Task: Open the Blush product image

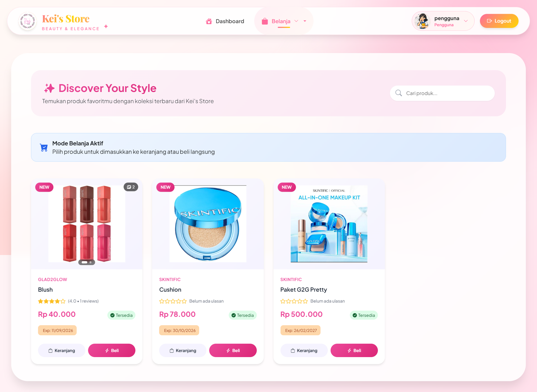Action: point(87,224)
